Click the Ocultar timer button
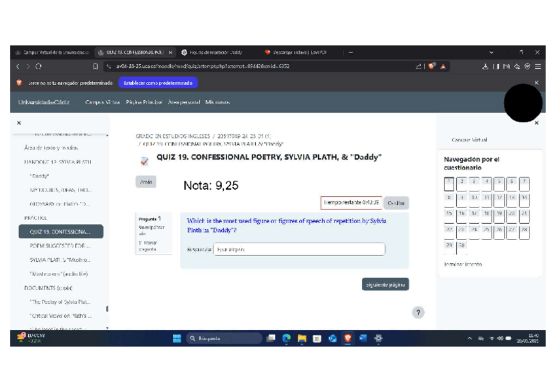This screenshot has height=392, width=555. click(x=396, y=203)
